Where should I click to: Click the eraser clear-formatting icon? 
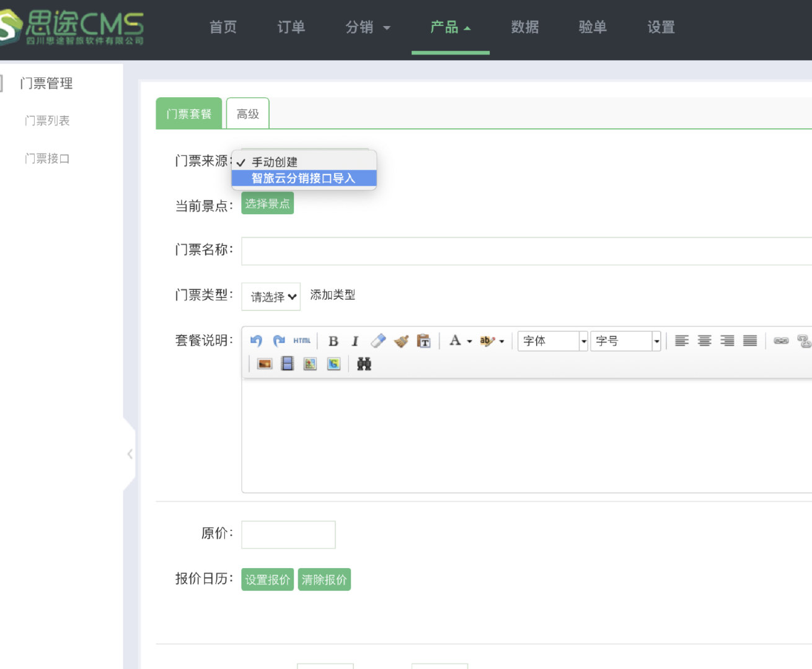point(378,341)
